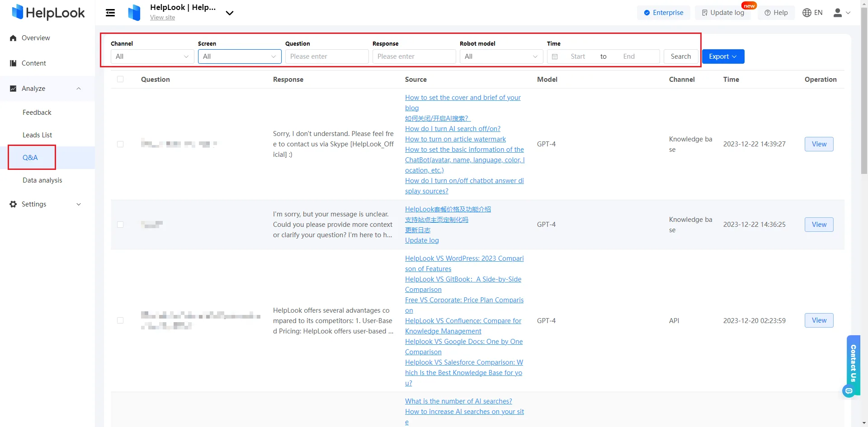Click the blue site logo icon
The image size is (868, 427).
coord(134,13)
